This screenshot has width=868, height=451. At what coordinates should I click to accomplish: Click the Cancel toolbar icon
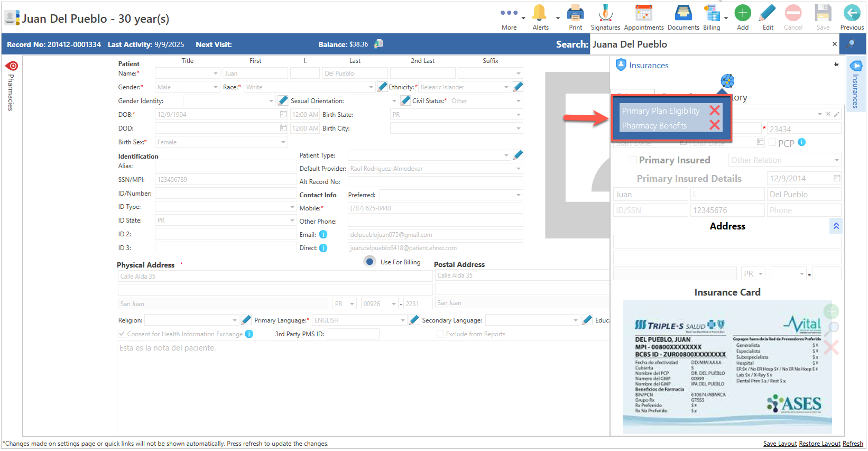point(793,17)
